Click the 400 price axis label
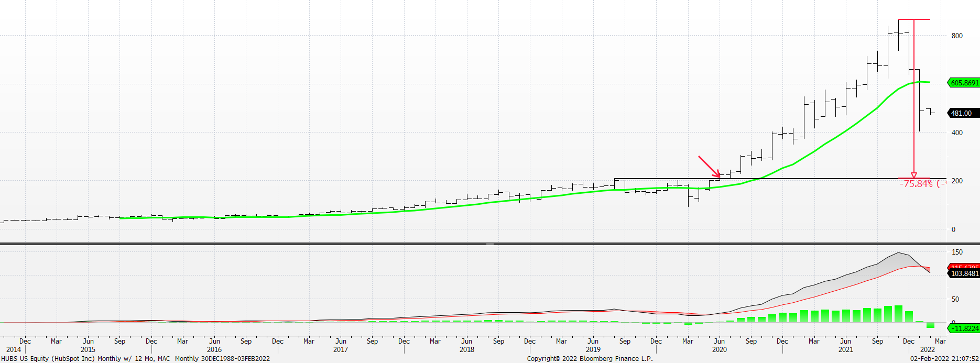The width and height of the screenshot is (980, 363). pos(957,133)
